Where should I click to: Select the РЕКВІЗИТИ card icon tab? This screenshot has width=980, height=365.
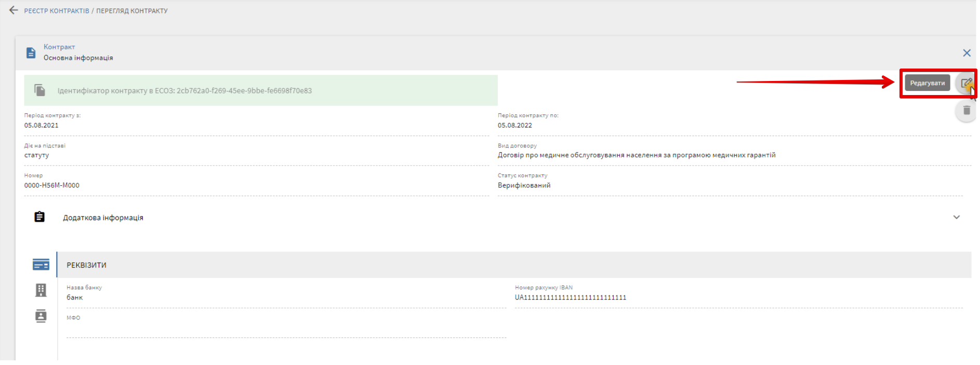point(41,265)
